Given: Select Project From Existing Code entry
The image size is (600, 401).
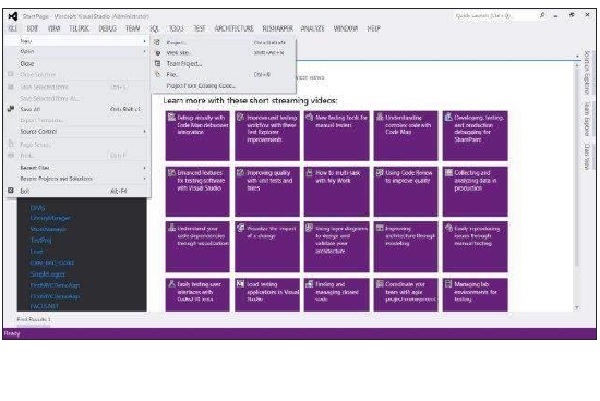Looking at the screenshot, I should (224, 86).
